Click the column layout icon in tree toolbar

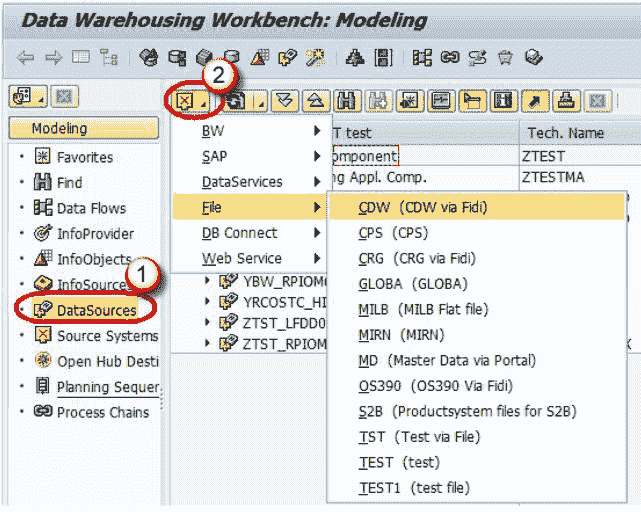click(503, 101)
